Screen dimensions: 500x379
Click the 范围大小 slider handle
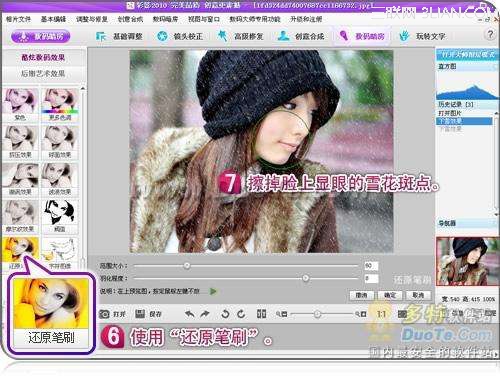tap(187, 266)
